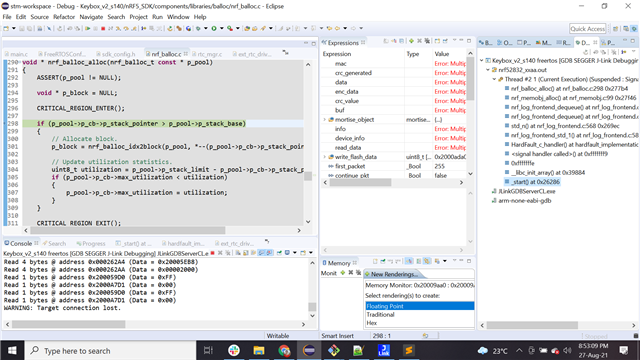Expand the mortise_object expression
Viewport: 640px width, 360px height.
[325, 120]
